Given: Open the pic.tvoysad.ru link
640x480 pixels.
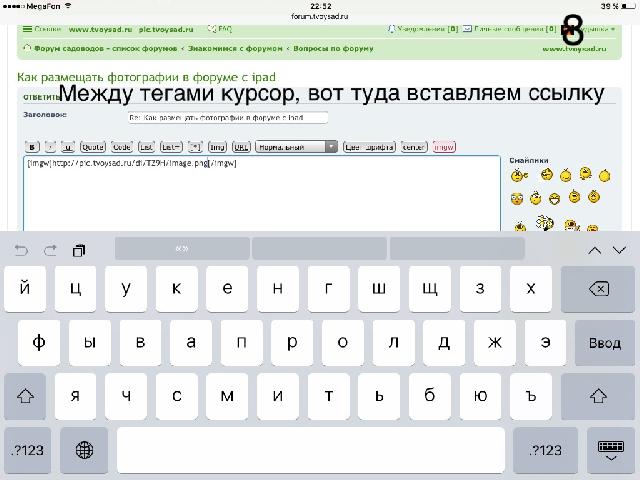Looking at the screenshot, I should pos(166,29).
